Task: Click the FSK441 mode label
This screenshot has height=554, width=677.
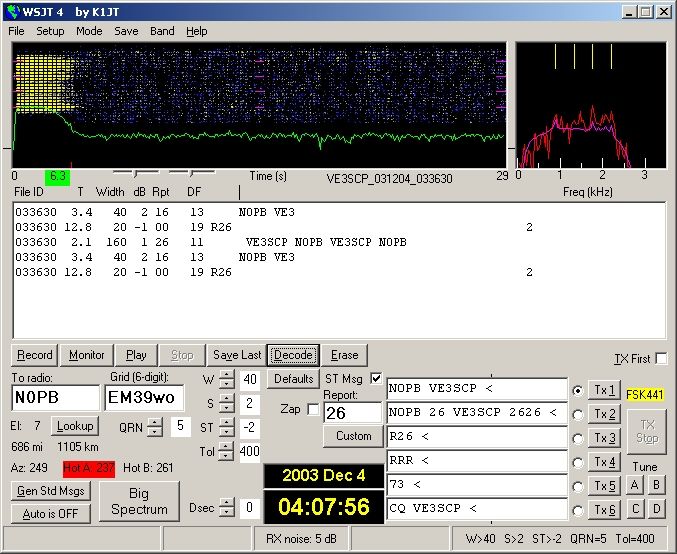Action: 645,394
